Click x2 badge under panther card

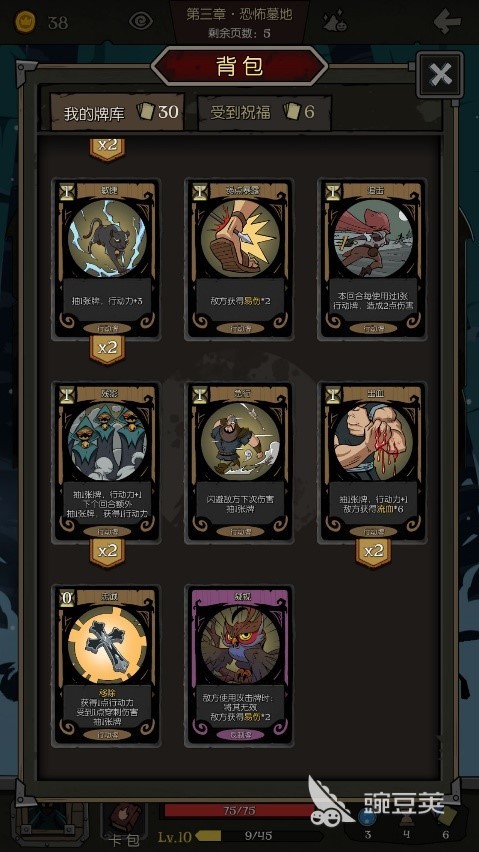point(107,348)
